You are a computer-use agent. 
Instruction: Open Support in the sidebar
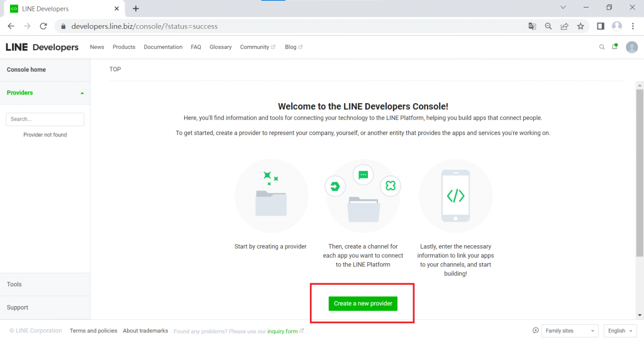click(45, 307)
